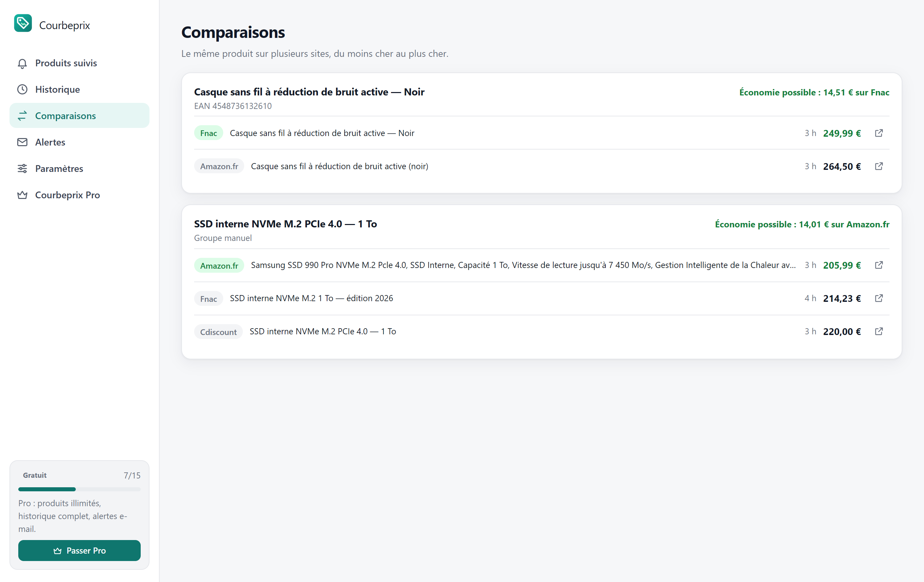Open Fnac SSD édition 2026 external link icon

879,298
